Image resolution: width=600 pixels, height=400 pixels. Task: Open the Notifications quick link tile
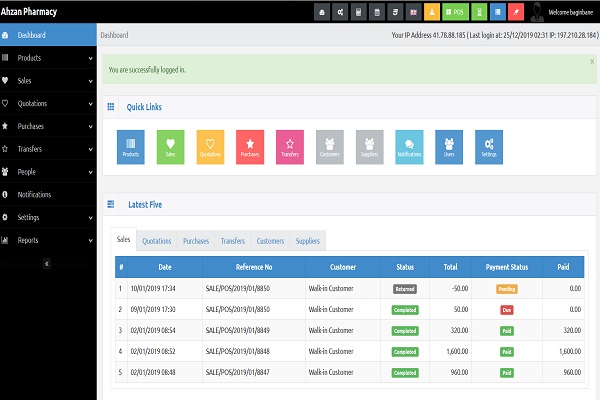point(409,147)
